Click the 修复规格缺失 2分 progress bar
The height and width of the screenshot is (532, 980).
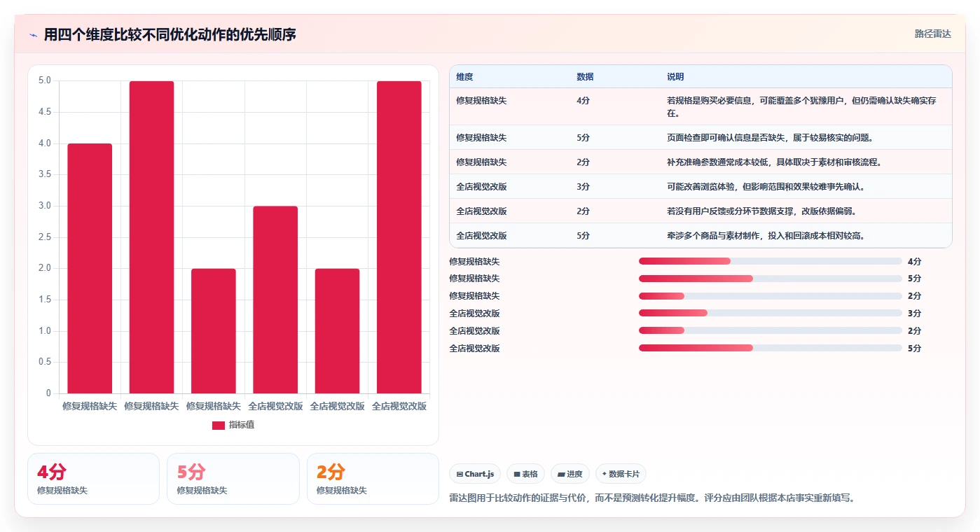pyautogui.click(x=771, y=296)
